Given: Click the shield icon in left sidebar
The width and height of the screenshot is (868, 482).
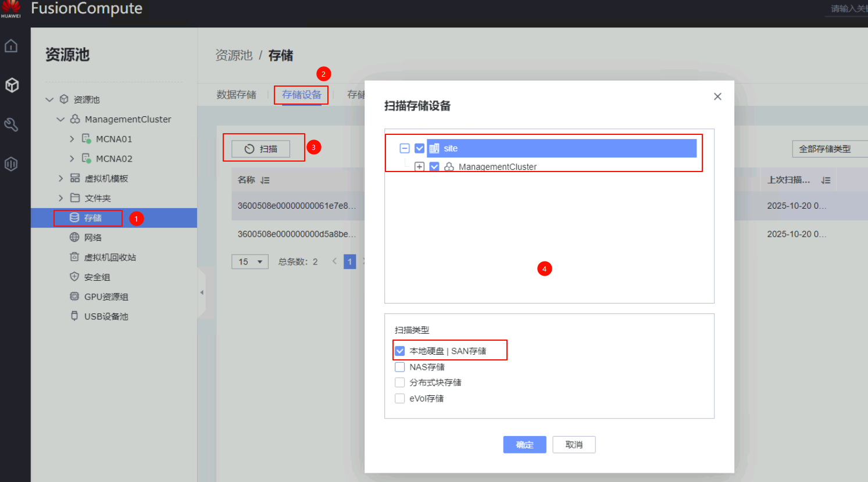Looking at the screenshot, I should (x=11, y=164).
